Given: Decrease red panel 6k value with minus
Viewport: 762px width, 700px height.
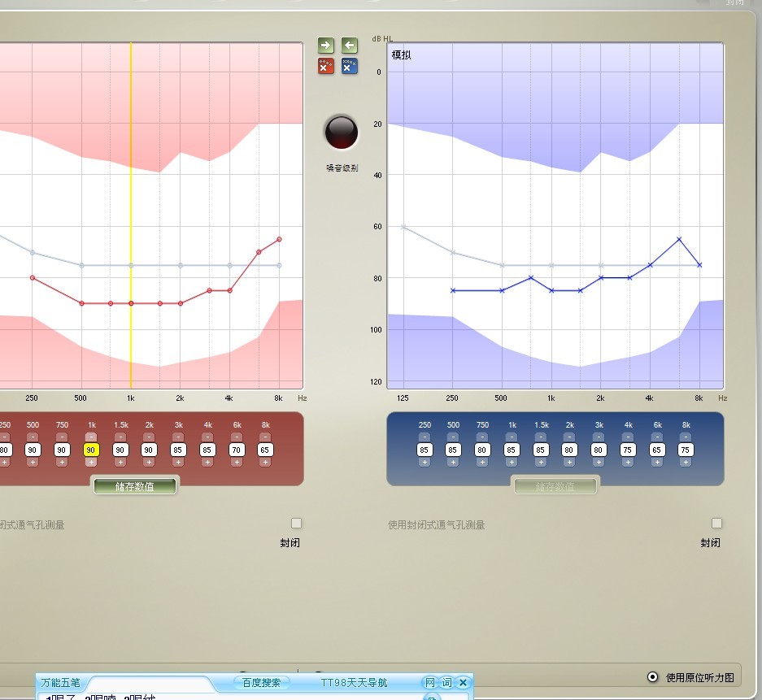Looking at the screenshot, I should pos(236,437).
